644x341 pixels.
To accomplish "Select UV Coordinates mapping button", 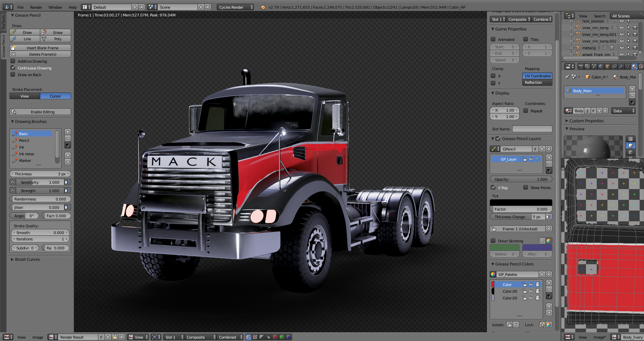I will coord(537,76).
